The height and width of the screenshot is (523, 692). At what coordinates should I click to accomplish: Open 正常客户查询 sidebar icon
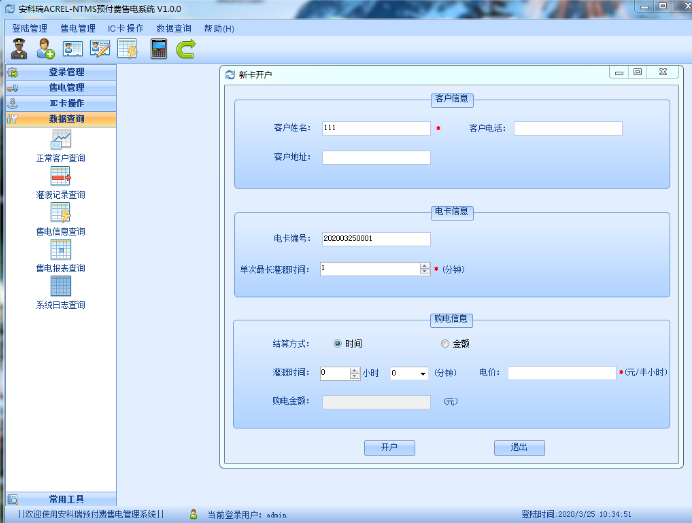point(61,139)
